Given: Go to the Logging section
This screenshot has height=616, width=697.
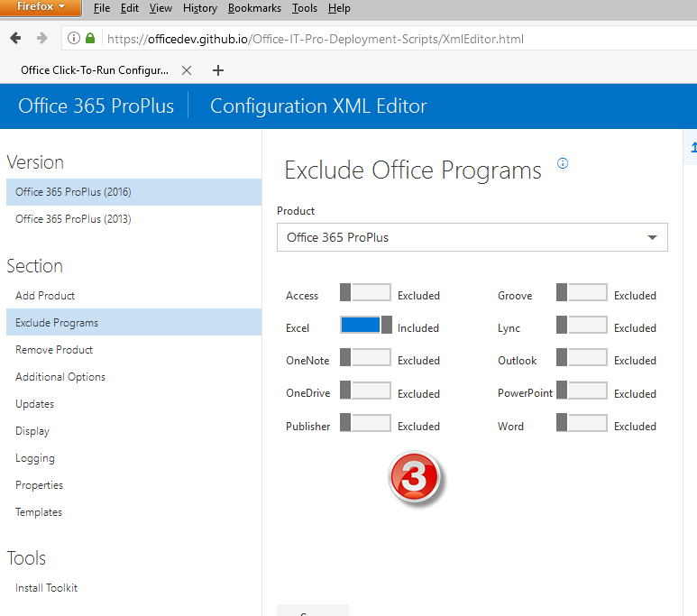Looking at the screenshot, I should [x=133, y=458].
